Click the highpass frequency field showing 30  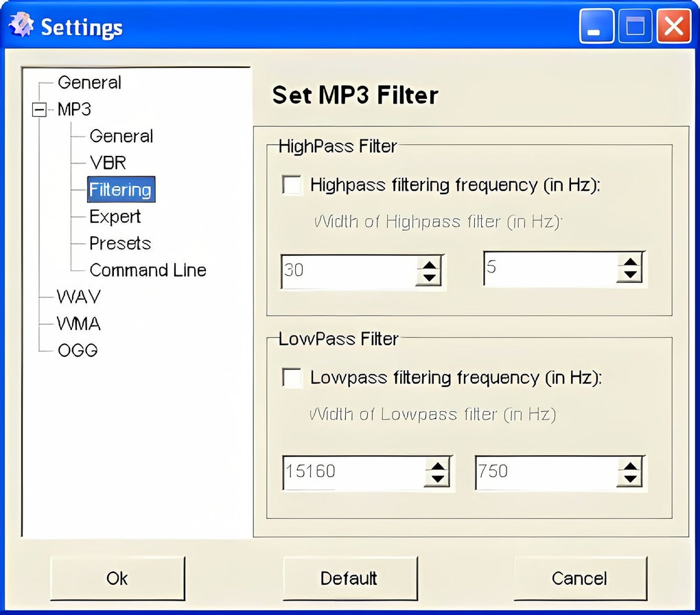tap(349, 271)
